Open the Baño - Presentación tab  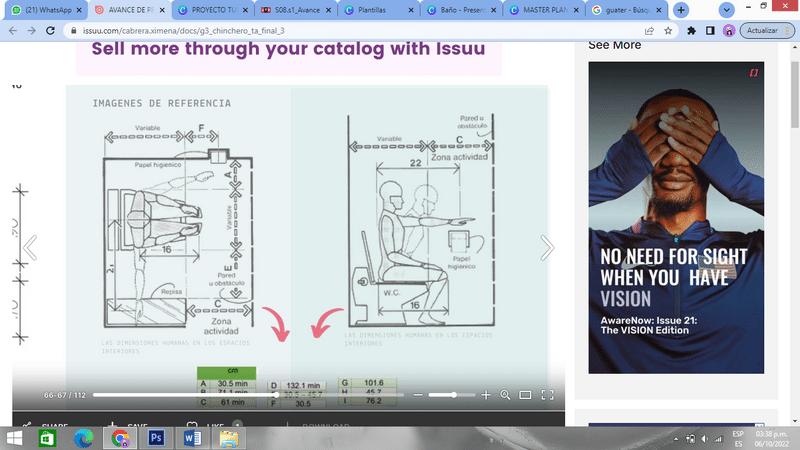coord(462,10)
